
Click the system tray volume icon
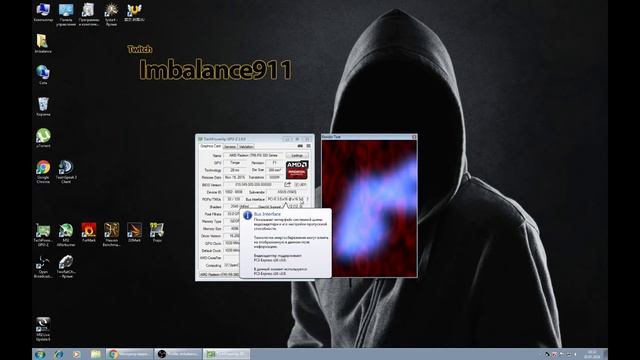click(576, 355)
